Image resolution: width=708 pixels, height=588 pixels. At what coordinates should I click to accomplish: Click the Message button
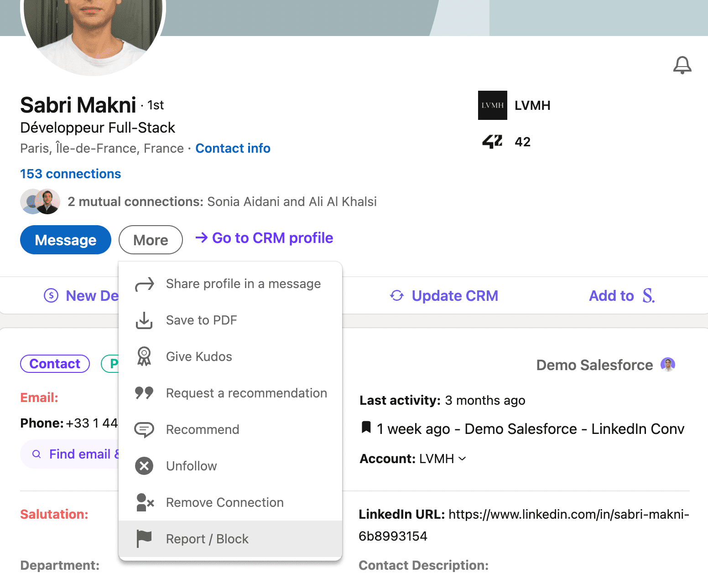click(65, 240)
